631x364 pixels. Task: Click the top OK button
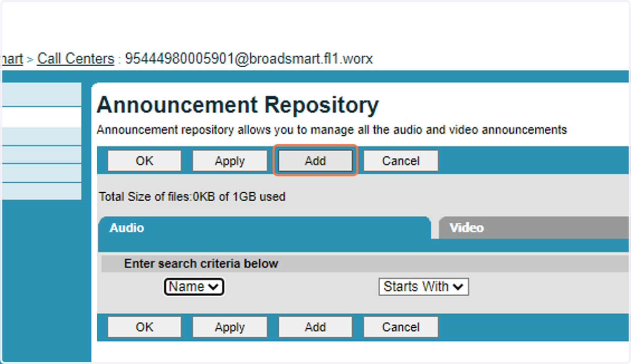[x=145, y=161]
